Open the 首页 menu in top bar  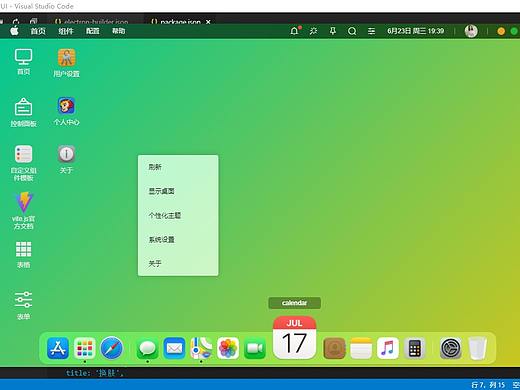point(38,31)
